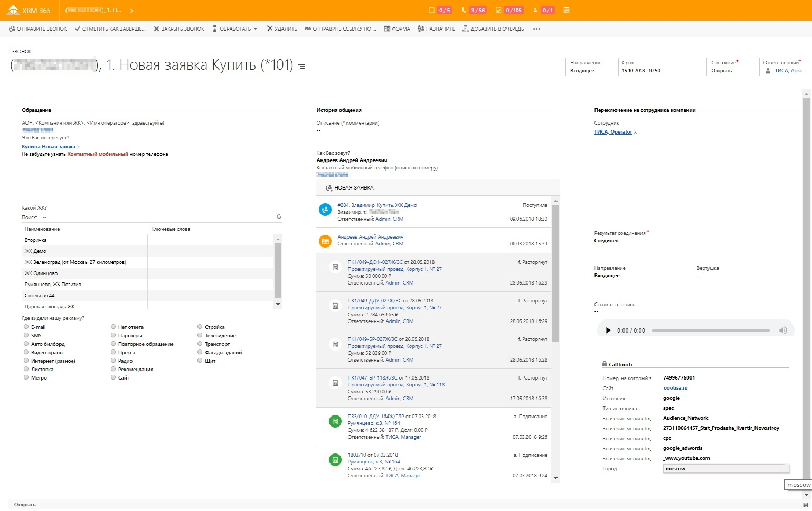Click the Город field with moscow
Screen dimensions: 812x511
click(x=726, y=469)
